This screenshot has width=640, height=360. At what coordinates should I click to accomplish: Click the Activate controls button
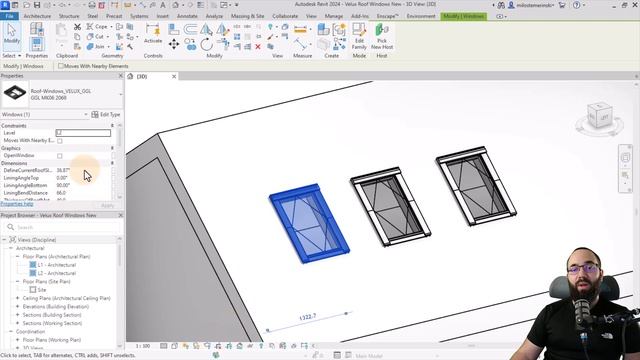tap(153, 33)
